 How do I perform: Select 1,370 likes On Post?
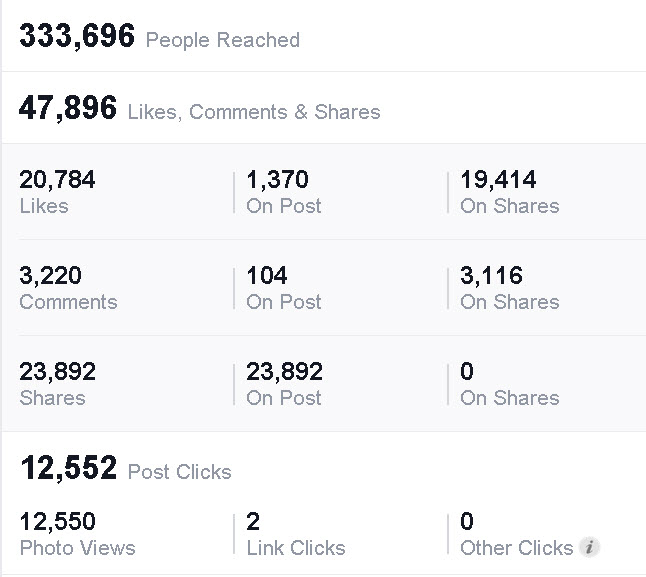(x=284, y=192)
